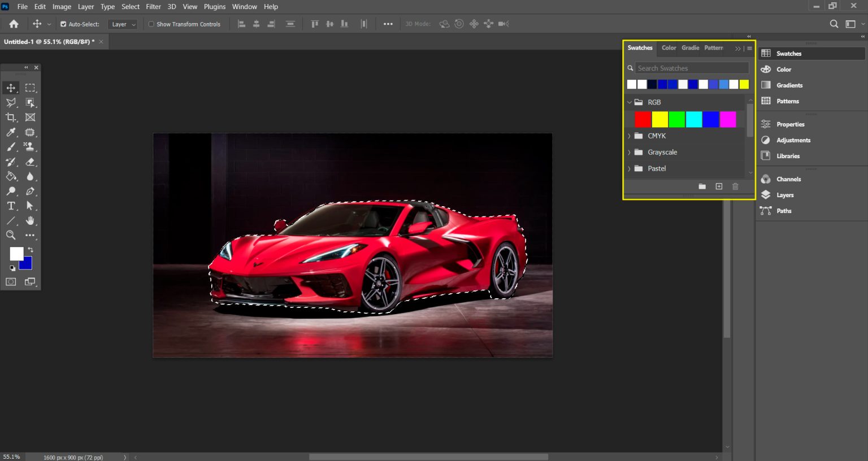Open the Layer auto-select dropdown
The image size is (868, 461).
[x=123, y=24]
